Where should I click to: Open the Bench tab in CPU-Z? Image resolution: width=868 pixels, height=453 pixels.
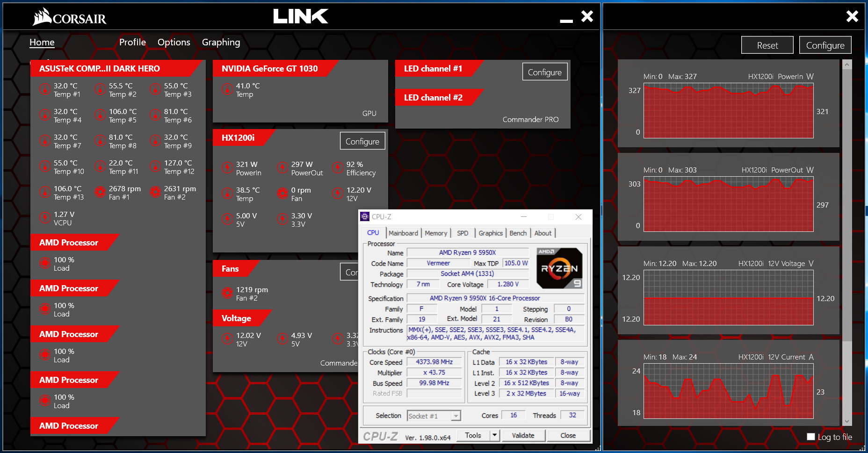click(x=518, y=233)
